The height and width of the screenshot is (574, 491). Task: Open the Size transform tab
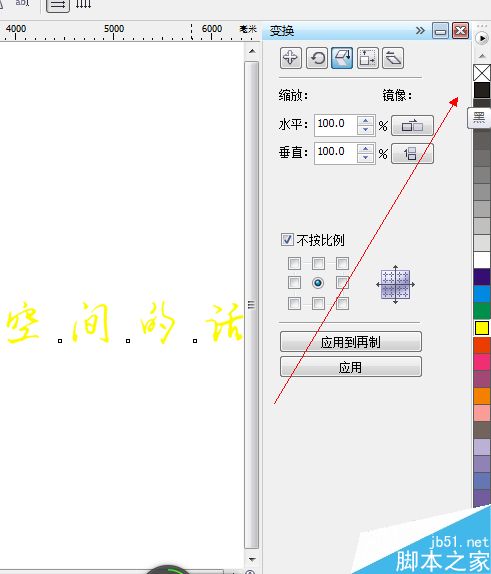pyautogui.click(x=368, y=58)
